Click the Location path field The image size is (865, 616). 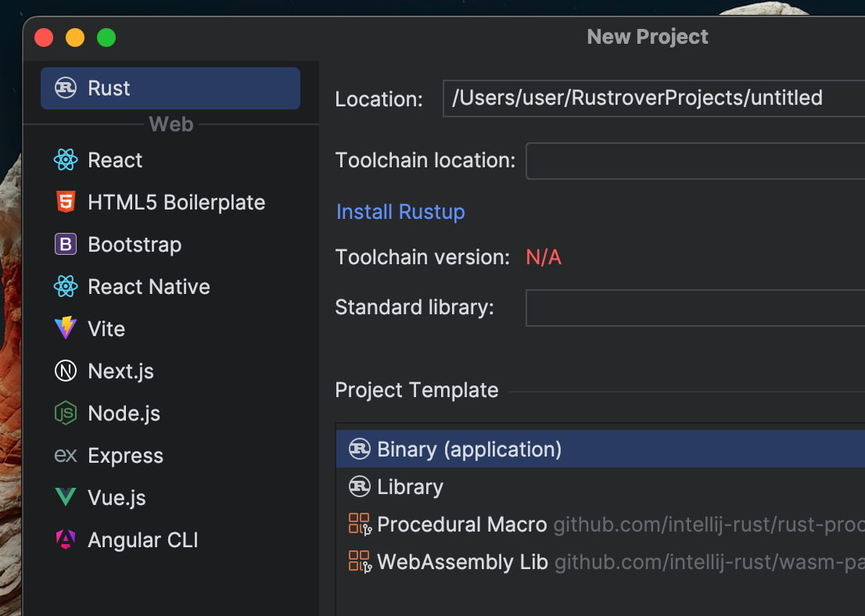pyautogui.click(x=654, y=98)
